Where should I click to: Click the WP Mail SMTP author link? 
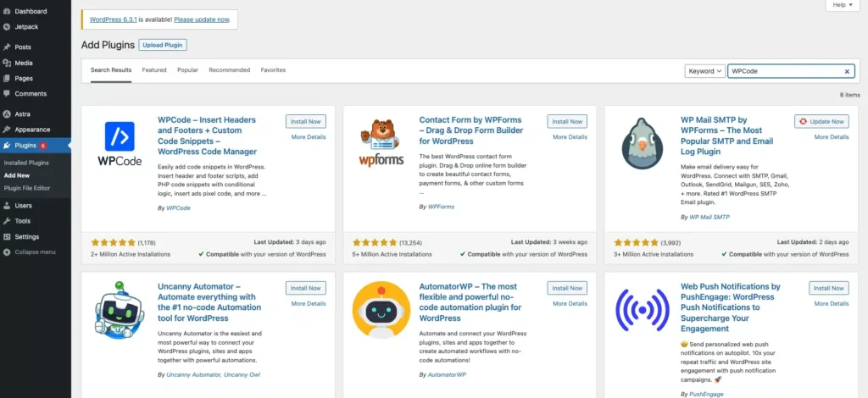709,218
